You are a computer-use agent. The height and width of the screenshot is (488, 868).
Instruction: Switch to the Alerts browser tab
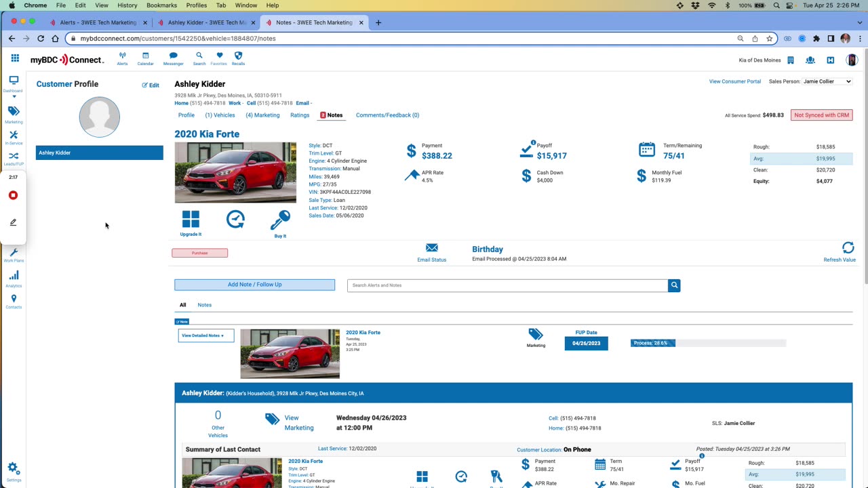[x=98, y=22]
